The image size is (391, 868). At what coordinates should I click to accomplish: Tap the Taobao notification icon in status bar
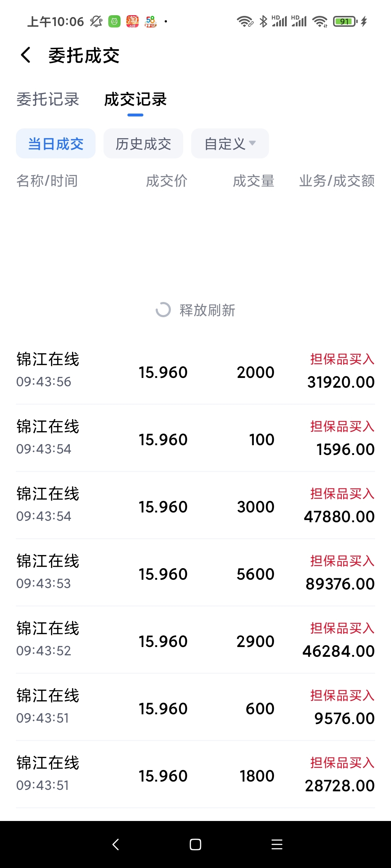click(x=132, y=21)
